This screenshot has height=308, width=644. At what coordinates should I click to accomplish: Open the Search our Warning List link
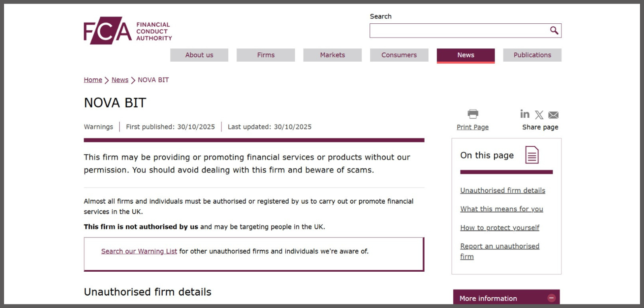139,251
